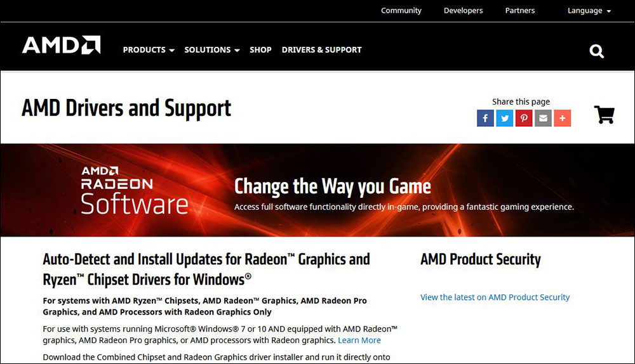The height and width of the screenshot is (364, 635).
Task: Open the shopping cart icon
Action: (x=604, y=115)
